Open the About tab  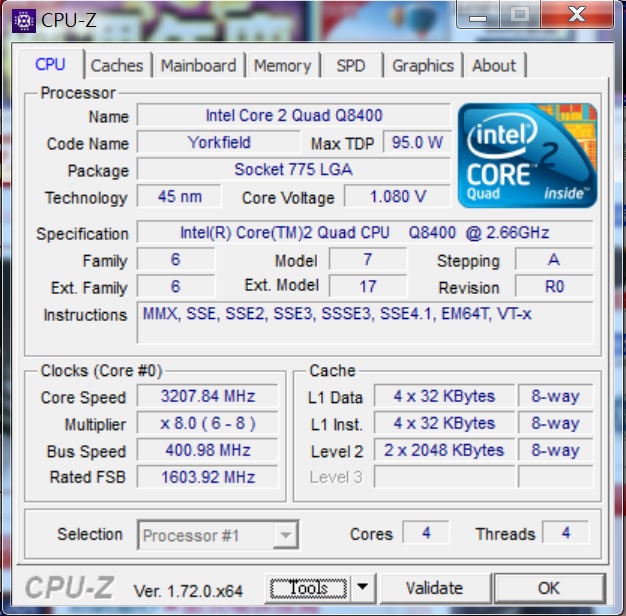(494, 65)
